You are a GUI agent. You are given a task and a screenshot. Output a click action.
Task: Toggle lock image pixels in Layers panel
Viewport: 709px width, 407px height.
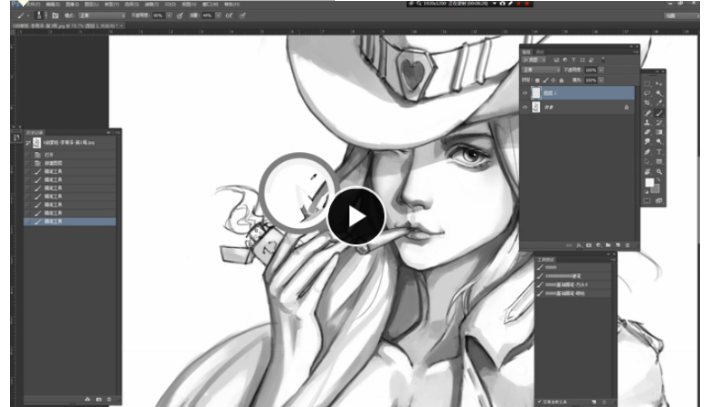pyautogui.click(x=546, y=80)
